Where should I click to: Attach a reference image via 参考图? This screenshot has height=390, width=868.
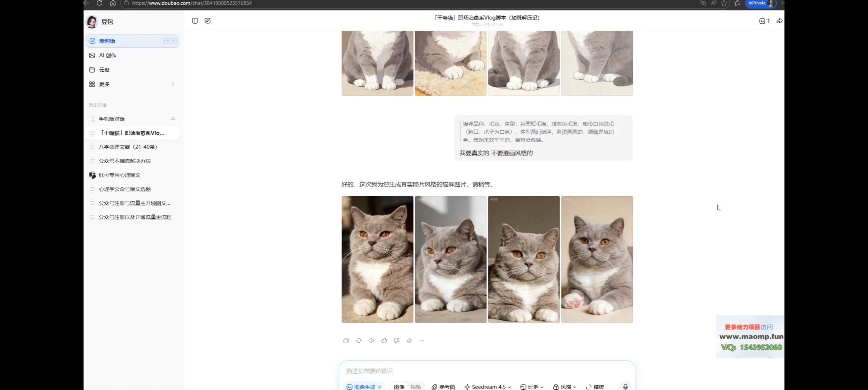[x=443, y=387]
